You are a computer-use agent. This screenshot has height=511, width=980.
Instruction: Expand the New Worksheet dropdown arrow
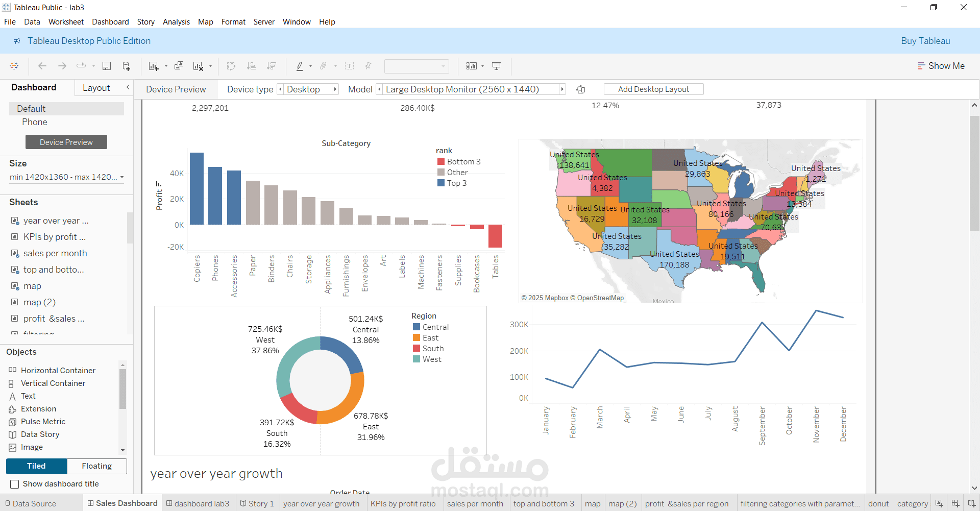click(x=166, y=66)
